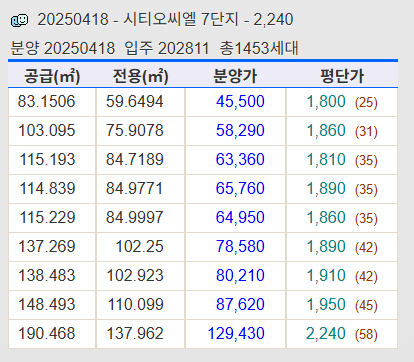Click the price 58,290

(240, 130)
